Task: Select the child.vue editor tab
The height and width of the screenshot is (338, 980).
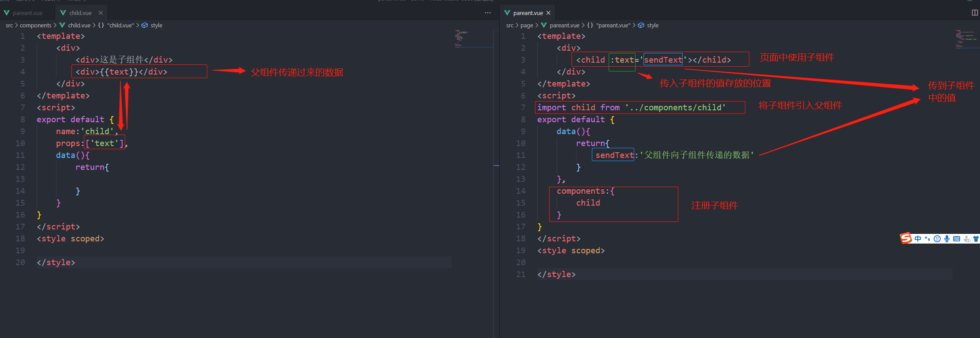Action: pyautogui.click(x=80, y=13)
